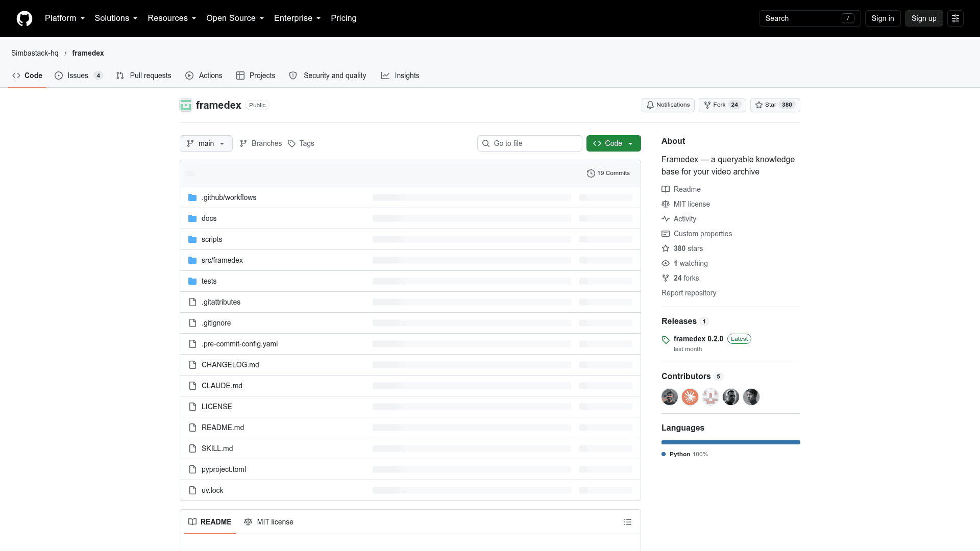
Task: Open the Pricing link
Action: (x=344, y=18)
